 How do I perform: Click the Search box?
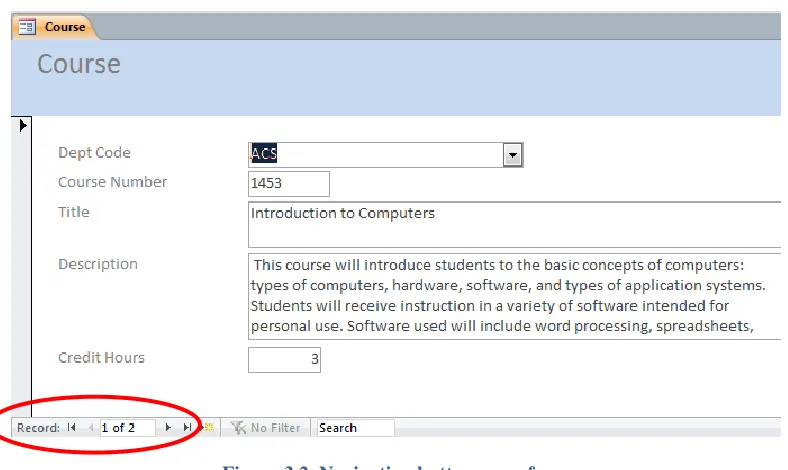355,428
